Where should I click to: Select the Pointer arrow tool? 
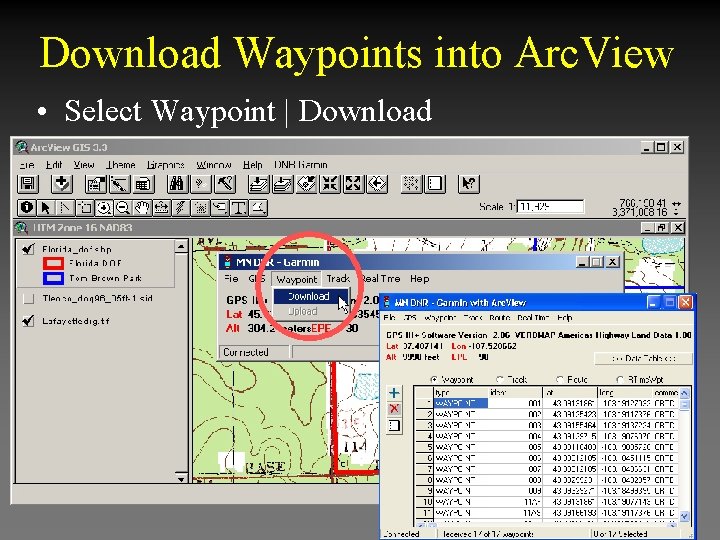[45, 208]
